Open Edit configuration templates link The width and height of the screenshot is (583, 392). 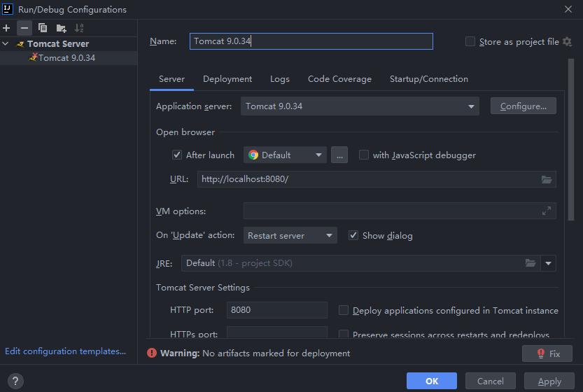tap(66, 351)
